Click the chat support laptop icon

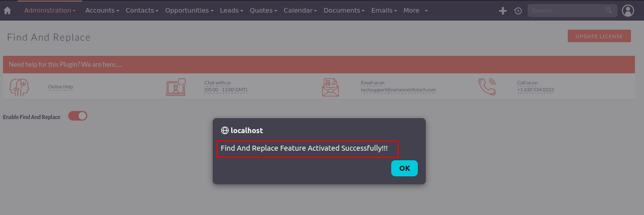tap(176, 87)
